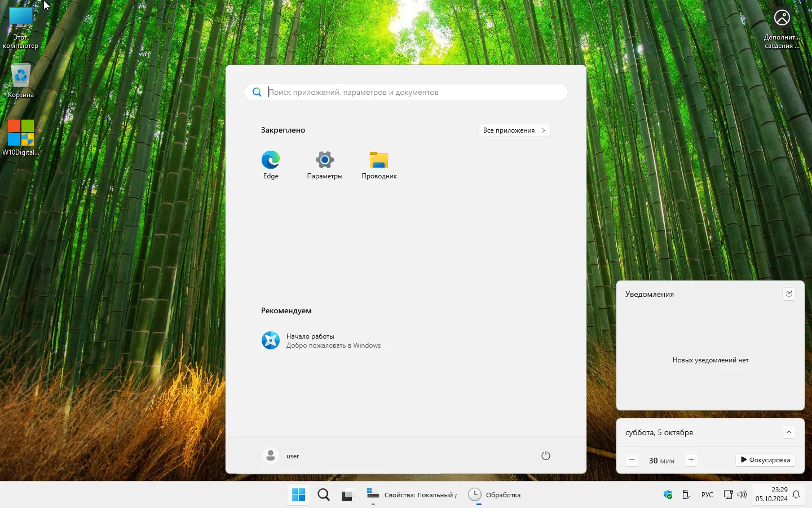The height and width of the screenshot is (508, 812).
Task: Start focus session with Фокусировка
Action: point(765,460)
